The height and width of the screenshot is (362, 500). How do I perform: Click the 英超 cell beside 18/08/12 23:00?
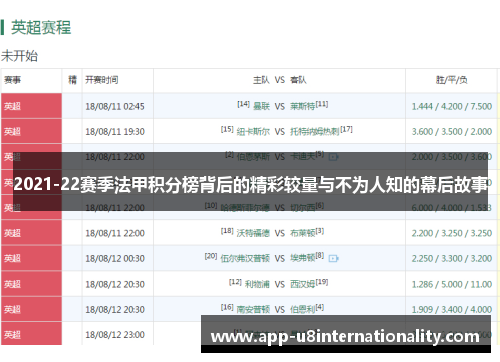pos(31,334)
